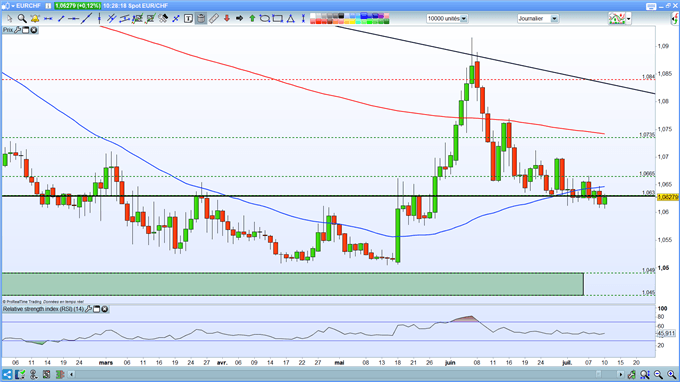Image resolution: width=680 pixels, height=382 pixels.
Task: Click the current price label 1,06279 on axis
Action: click(x=668, y=197)
